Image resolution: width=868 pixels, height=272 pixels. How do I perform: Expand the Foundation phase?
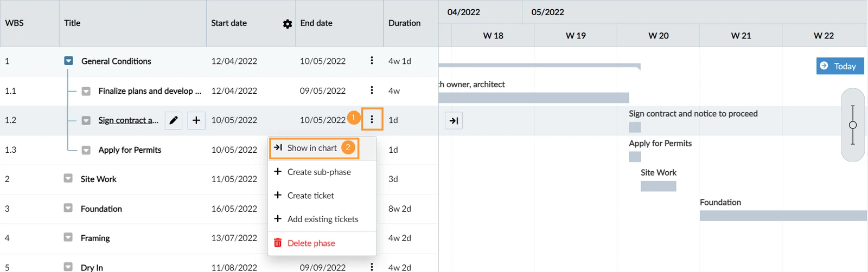point(68,208)
